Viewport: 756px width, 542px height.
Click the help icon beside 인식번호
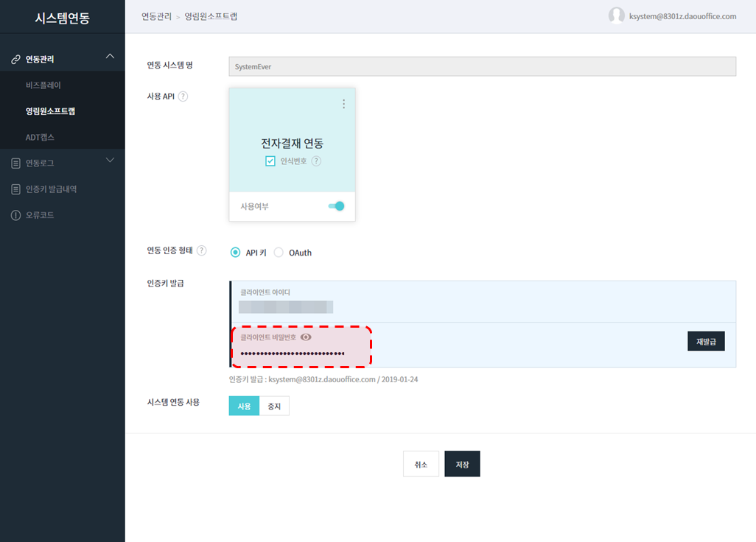(316, 161)
